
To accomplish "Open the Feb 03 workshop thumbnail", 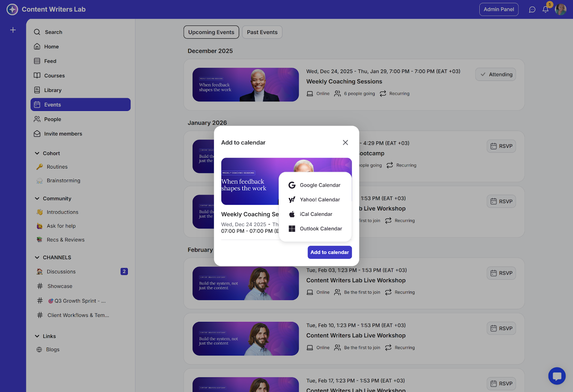I will pyautogui.click(x=246, y=284).
